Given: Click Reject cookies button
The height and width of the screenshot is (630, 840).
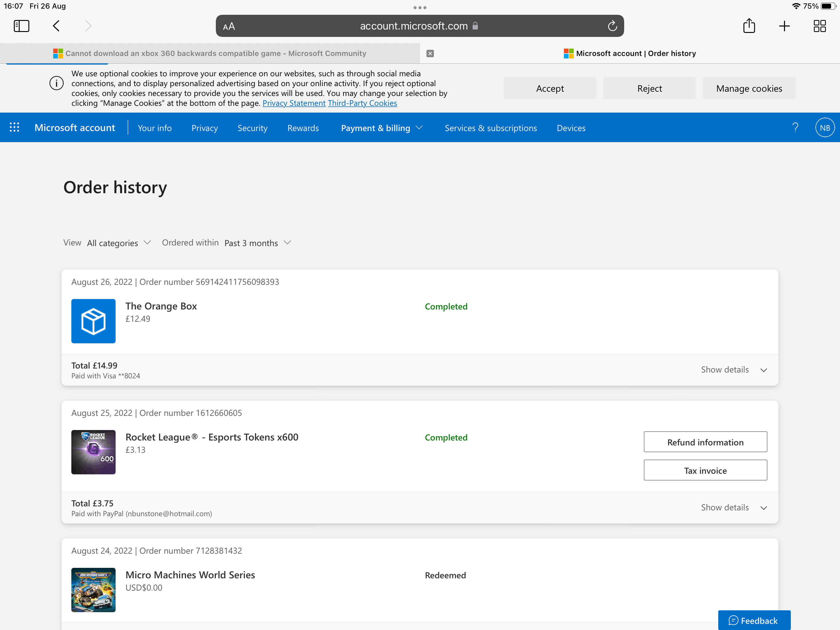Looking at the screenshot, I should (x=649, y=87).
